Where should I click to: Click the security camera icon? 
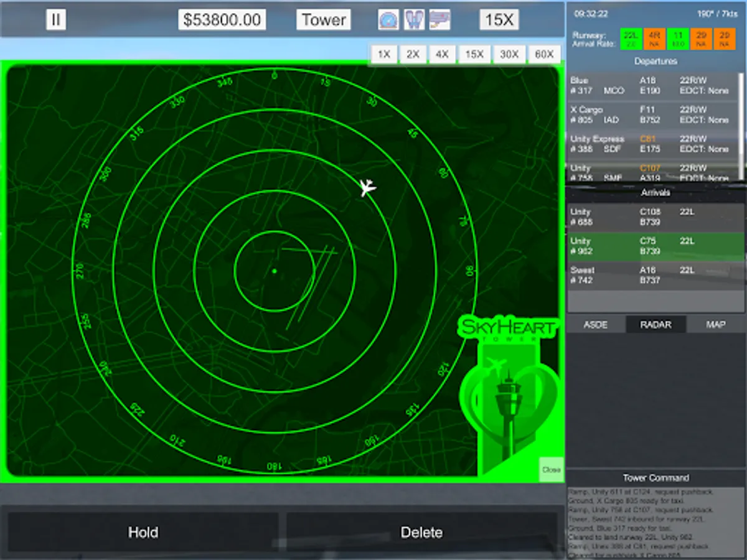439,19
